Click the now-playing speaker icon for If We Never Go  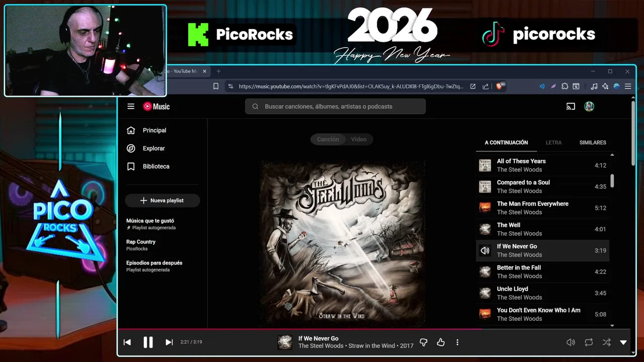pyautogui.click(x=485, y=250)
